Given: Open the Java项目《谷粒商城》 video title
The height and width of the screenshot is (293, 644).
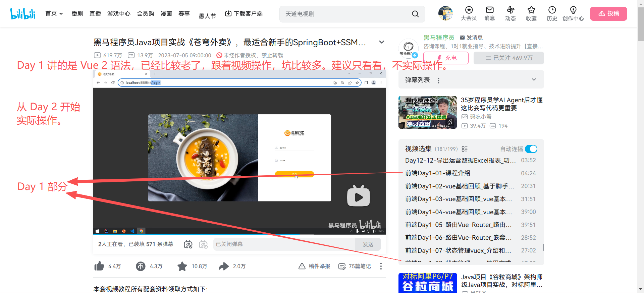Looking at the screenshot, I should 502,281.
